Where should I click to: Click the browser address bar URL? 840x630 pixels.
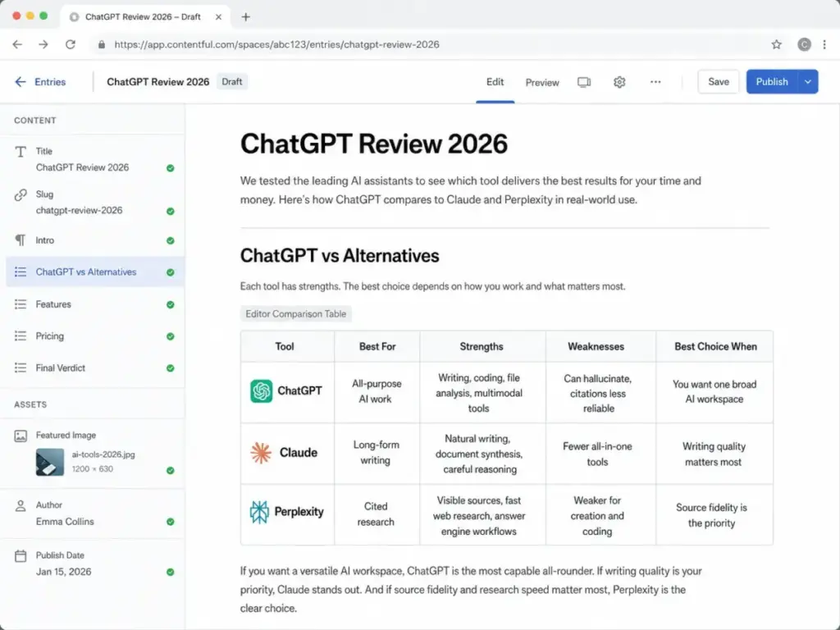click(x=277, y=44)
